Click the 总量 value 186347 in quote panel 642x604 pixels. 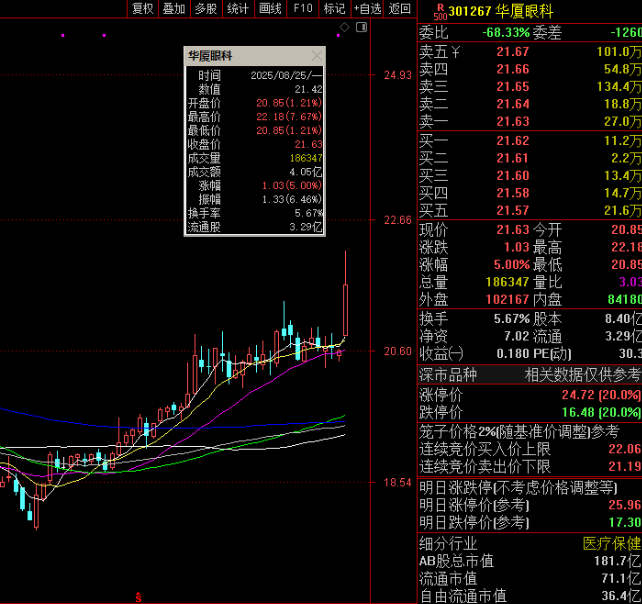(x=508, y=282)
